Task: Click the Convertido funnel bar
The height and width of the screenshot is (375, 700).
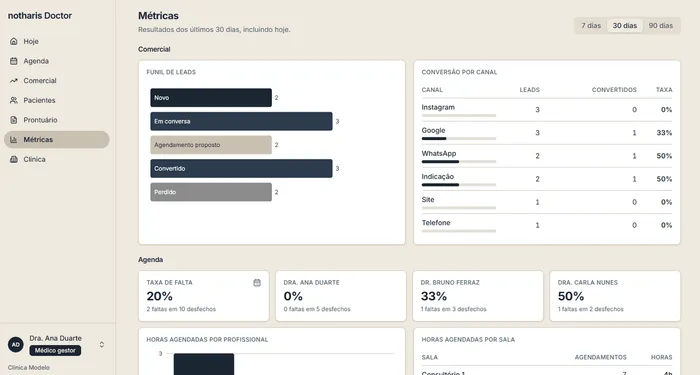Action: click(241, 169)
